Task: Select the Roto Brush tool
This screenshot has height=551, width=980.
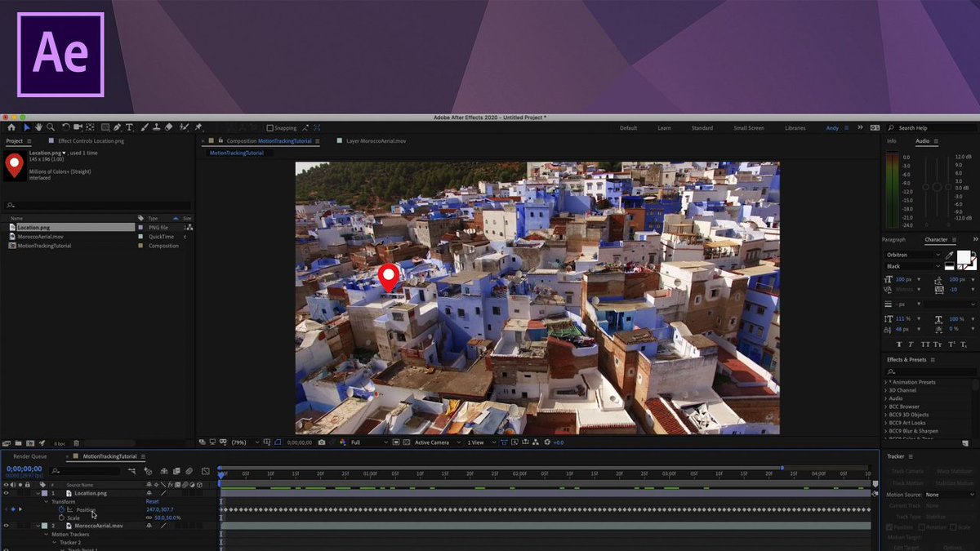Action: tap(183, 128)
